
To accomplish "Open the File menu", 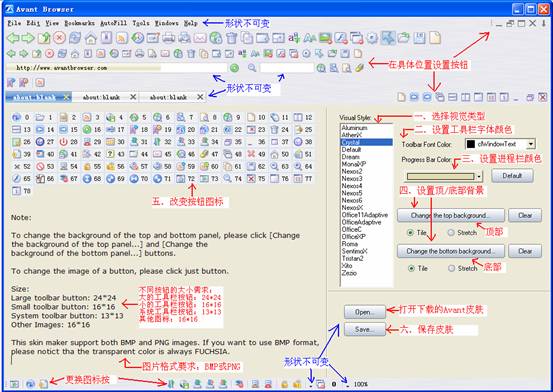I will (x=14, y=23).
